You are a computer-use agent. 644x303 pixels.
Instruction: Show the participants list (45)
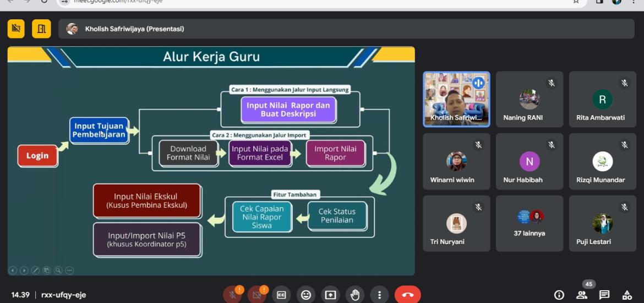pos(582,295)
